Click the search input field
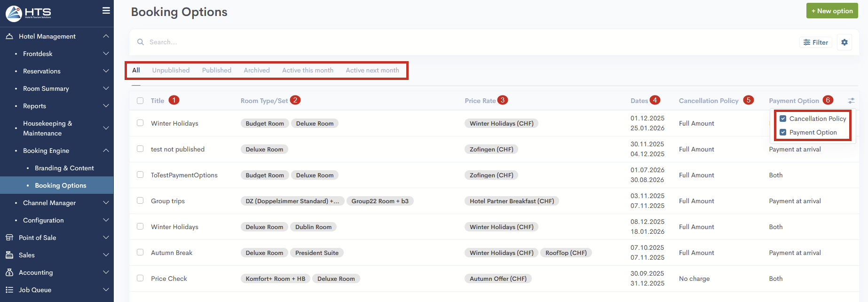Viewport: 868px width, 302px height. pyautogui.click(x=423, y=42)
